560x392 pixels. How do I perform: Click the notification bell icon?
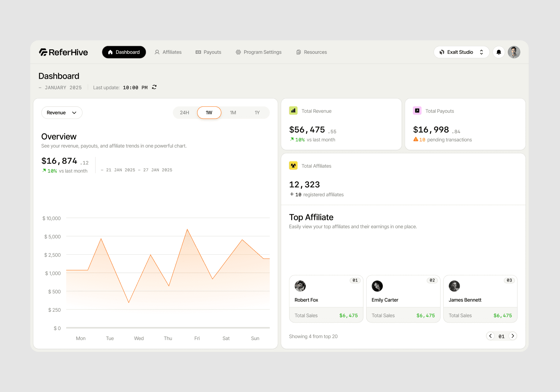tap(498, 52)
